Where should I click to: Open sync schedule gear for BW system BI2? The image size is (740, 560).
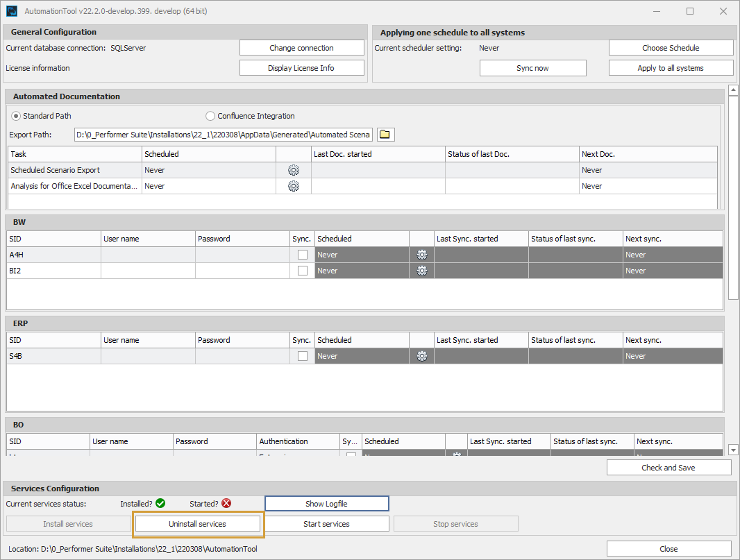[421, 271]
